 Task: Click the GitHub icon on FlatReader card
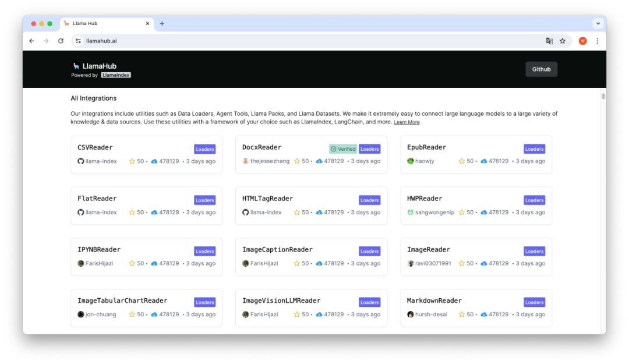click(x=80, y=213)
